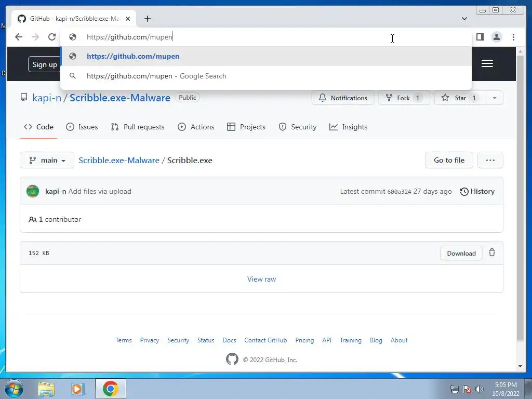The image size is (532, 399).
Task: Open the Pull requests tab
Action: pyautogui.click(x=137, y=127)
